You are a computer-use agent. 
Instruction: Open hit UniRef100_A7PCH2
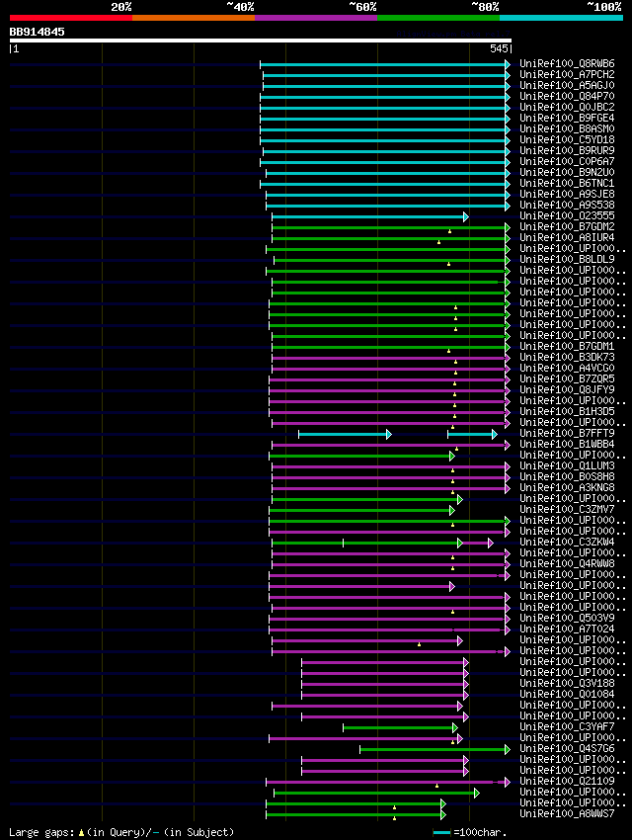[567, 74]
